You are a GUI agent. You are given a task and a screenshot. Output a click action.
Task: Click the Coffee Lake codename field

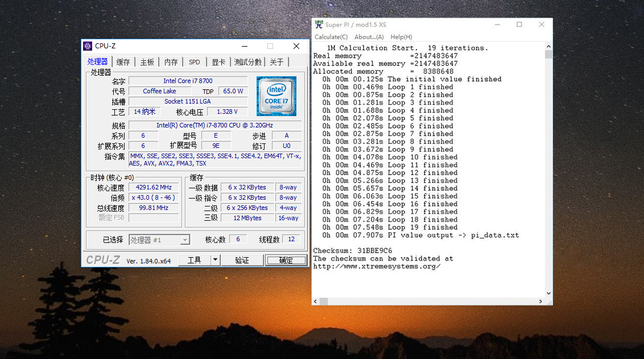click(159, 91)
